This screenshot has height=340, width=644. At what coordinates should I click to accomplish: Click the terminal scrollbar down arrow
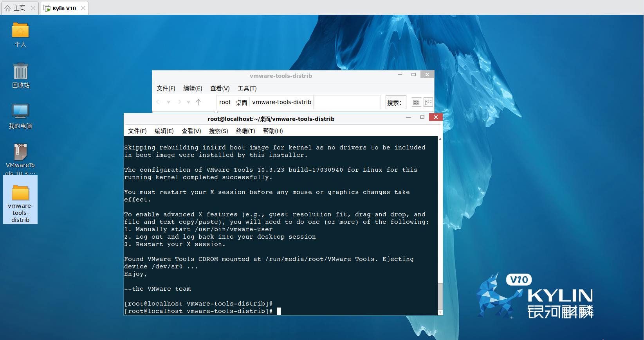[x=440, y=312]
